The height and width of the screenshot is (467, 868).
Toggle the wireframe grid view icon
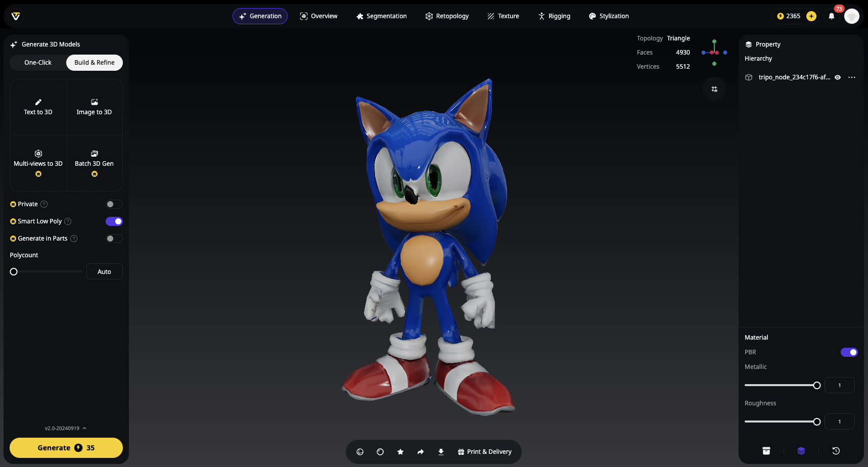click(714, 89)
